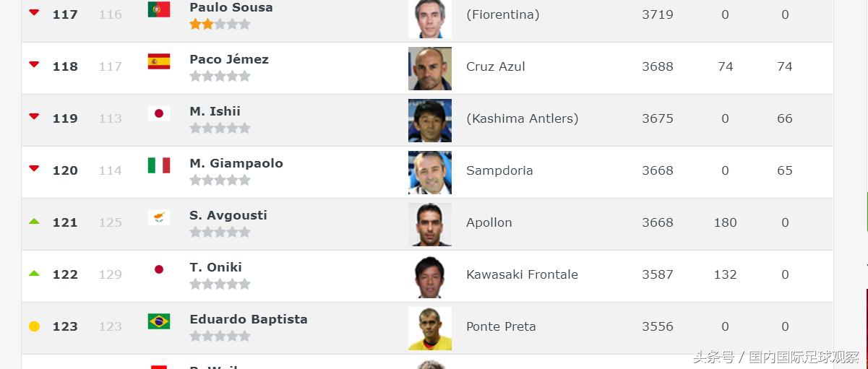Click the red down arrow at rank 118

click(34, 65)
